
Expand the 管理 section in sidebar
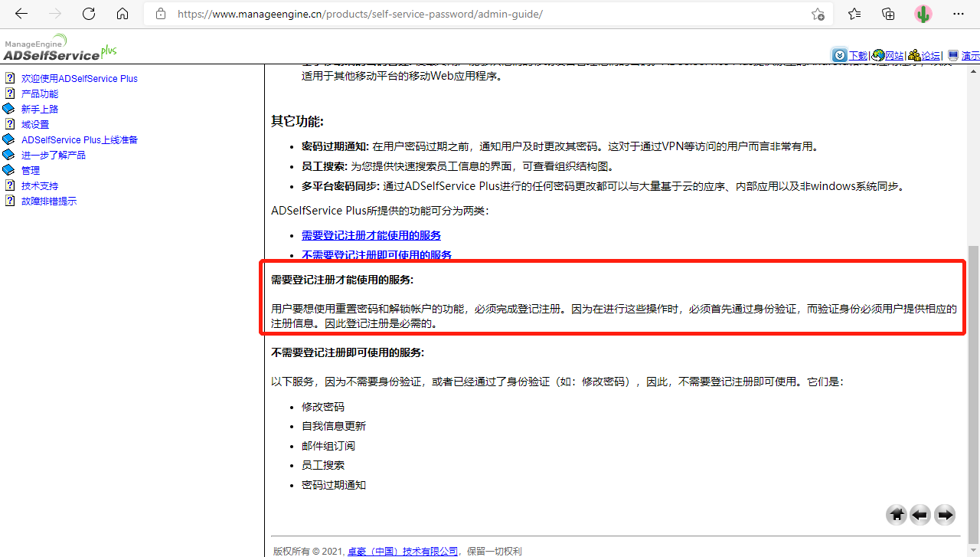coord(8,170)
